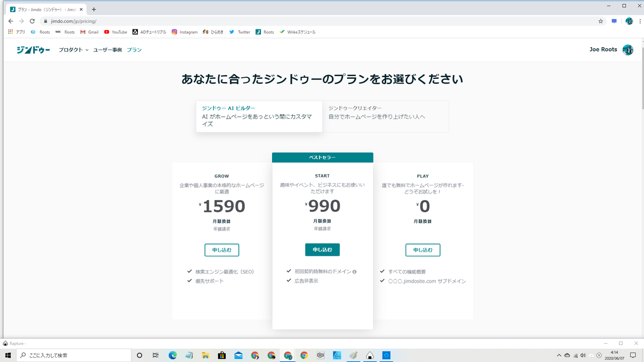Open the Wrikeスケジュール bookmark
Viewport: 644px width, 362px height.
point(297,32)
